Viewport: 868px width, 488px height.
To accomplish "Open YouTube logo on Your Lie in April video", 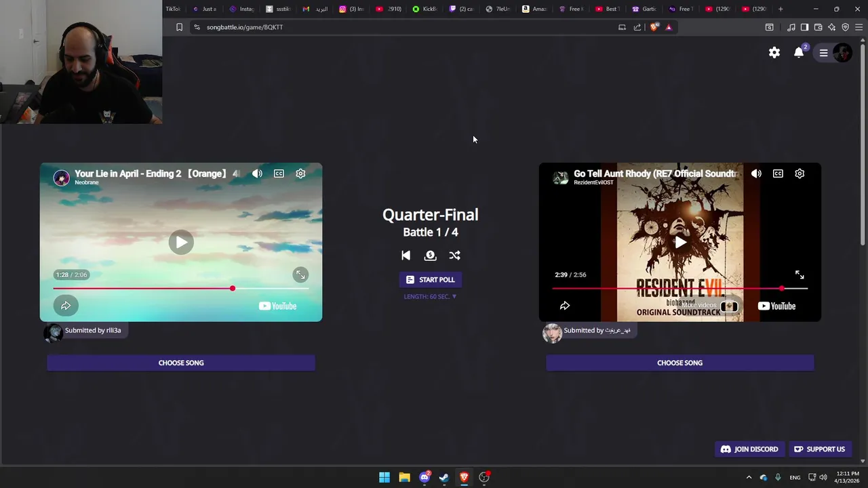I will coord(277,306).
